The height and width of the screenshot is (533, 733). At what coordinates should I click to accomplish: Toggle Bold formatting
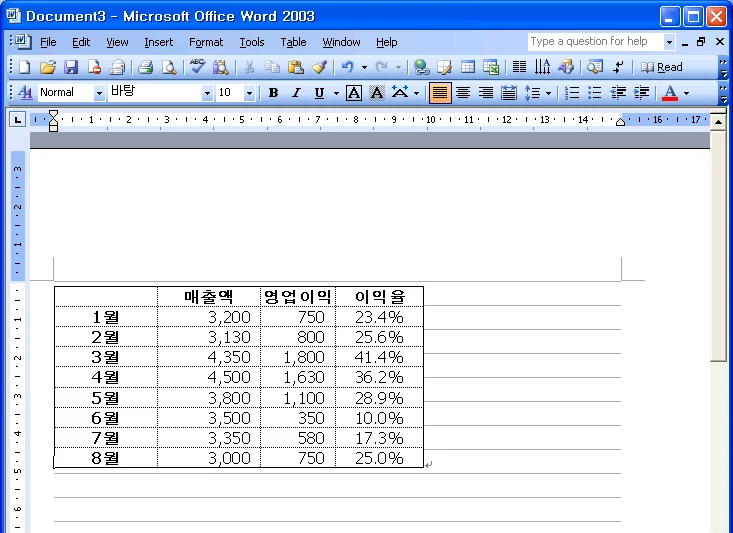point(273,93)
